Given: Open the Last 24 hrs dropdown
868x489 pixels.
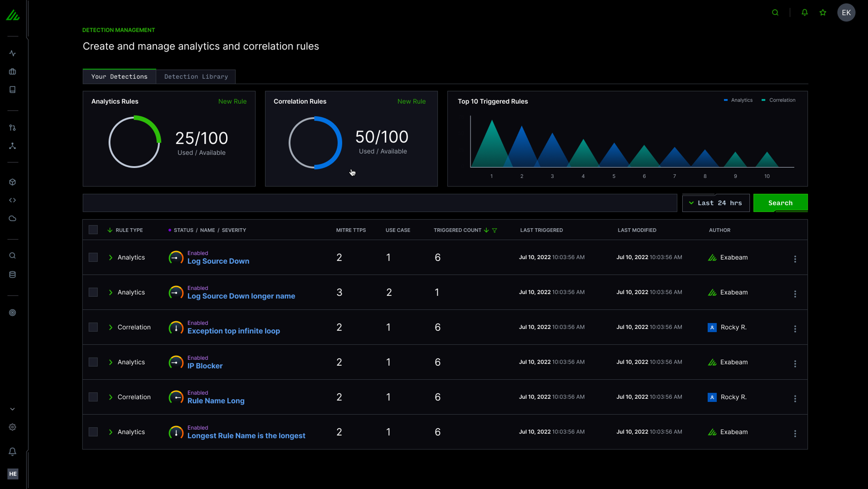Looking at the screenshot, I should click(x=716, y=203).
